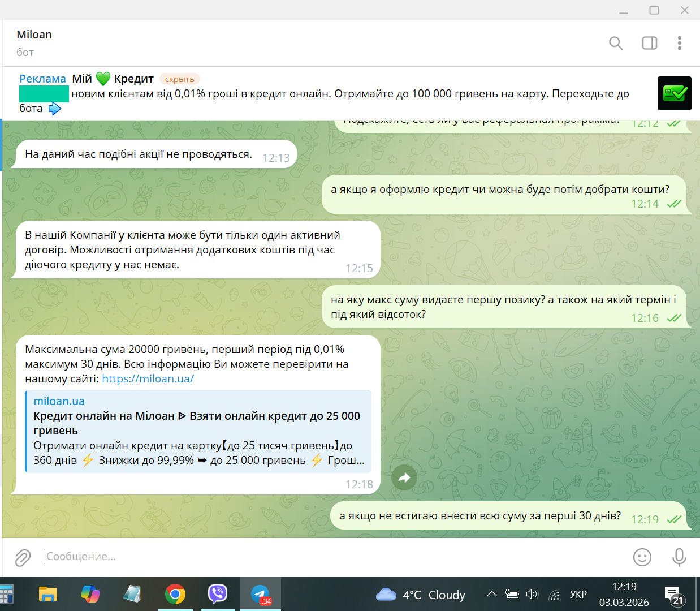This screenshot has width=700, height=611.
Task: Open the https://miloan.ua/ link in message
Action: coord(148,378)
